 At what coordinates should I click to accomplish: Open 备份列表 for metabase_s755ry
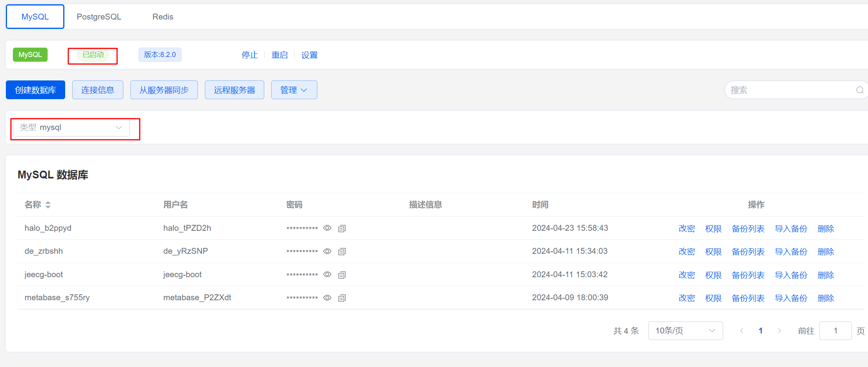(x=748, y=298)
